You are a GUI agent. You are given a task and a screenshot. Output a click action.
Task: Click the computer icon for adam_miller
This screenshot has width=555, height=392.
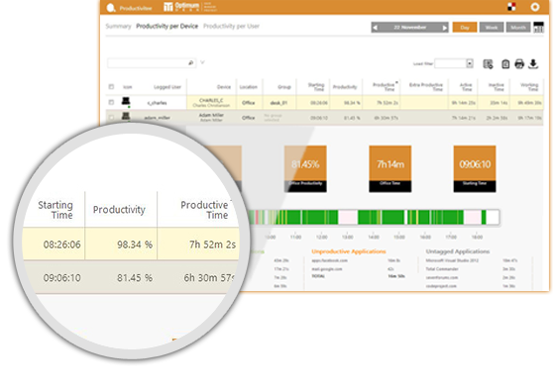126,116
